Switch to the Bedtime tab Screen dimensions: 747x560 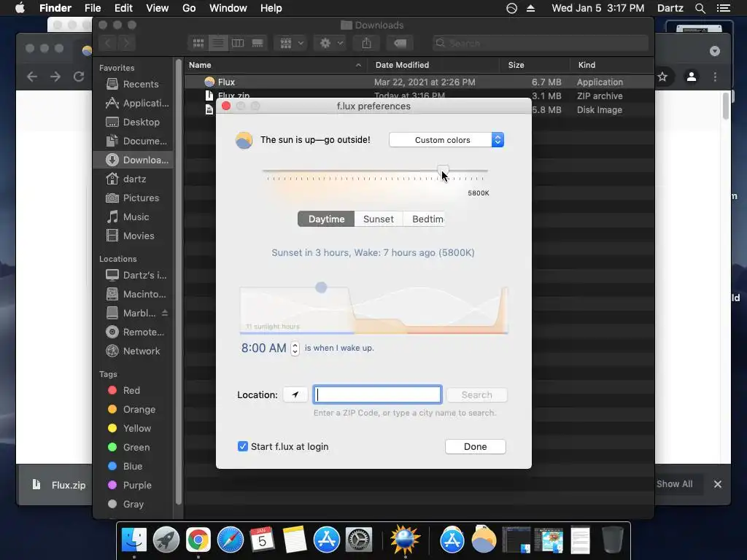[x=424, y=219]
